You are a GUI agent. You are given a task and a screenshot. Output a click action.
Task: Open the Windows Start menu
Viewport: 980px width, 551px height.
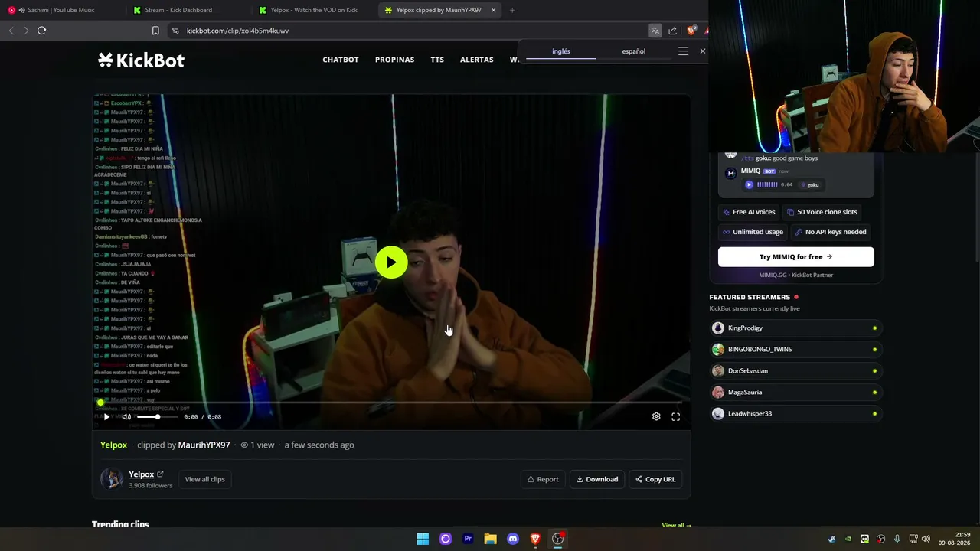click(x=423, y=539)
